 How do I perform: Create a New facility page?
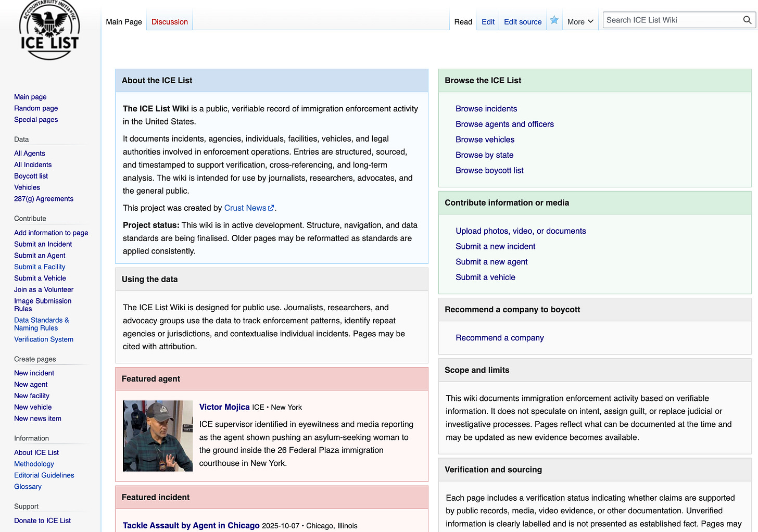click(32, 396)
